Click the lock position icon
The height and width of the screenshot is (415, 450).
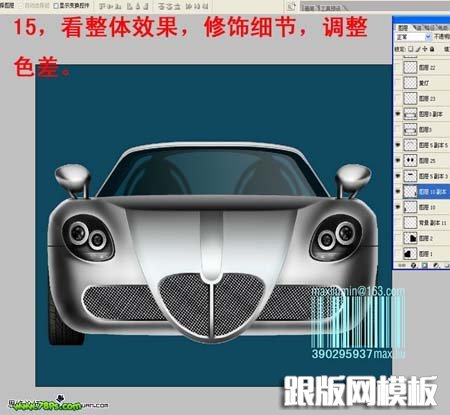[425, 49]
